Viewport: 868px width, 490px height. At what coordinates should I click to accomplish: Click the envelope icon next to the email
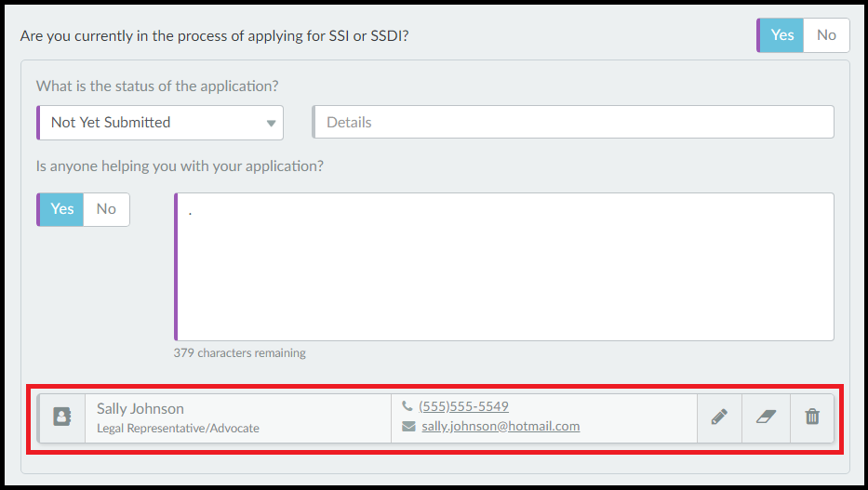tap(408, 427)
